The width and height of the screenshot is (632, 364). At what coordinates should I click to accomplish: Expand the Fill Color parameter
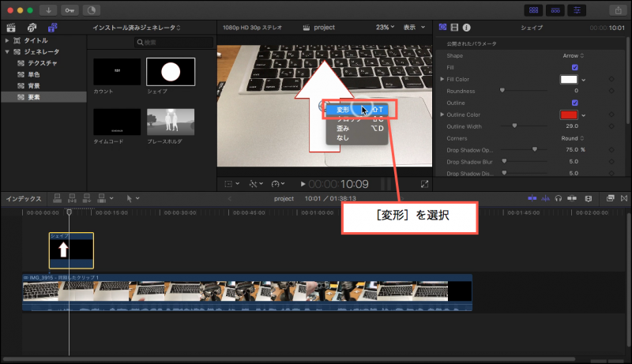pos(442,79)
